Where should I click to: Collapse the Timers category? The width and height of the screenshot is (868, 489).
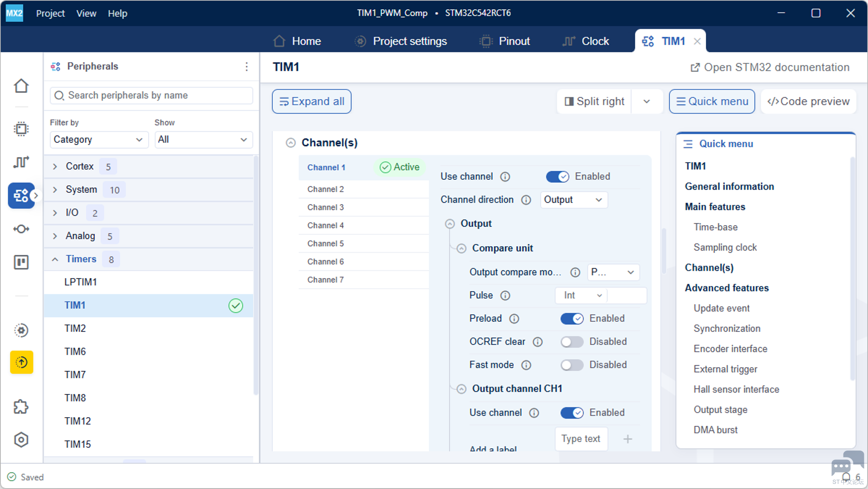coord(55,259)
